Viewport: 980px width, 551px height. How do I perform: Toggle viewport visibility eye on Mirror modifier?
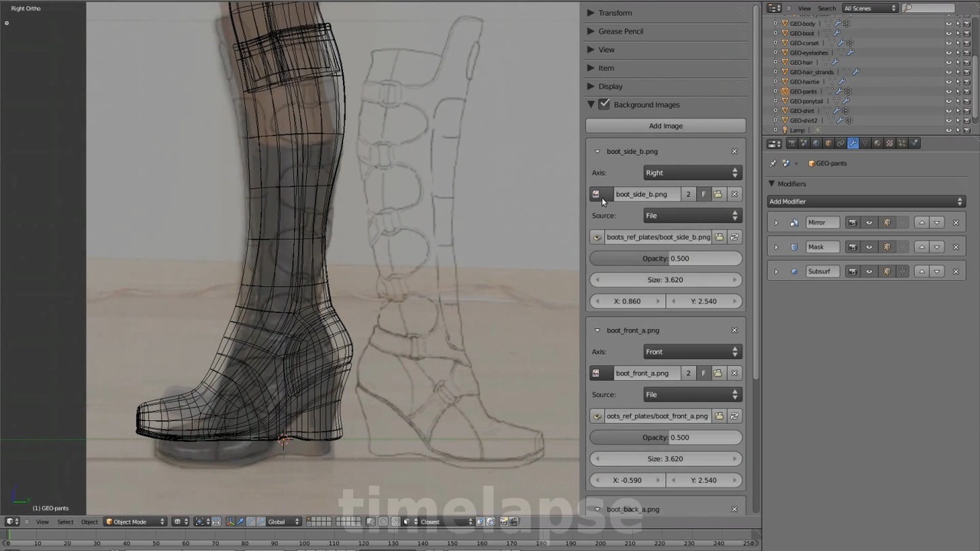tap(868, 222)
